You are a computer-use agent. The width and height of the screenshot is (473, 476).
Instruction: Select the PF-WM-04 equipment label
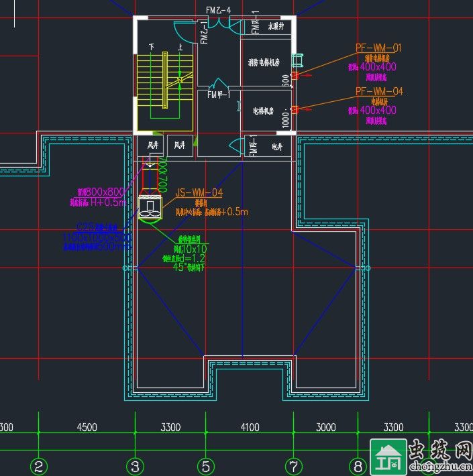(x=378, y=91)
